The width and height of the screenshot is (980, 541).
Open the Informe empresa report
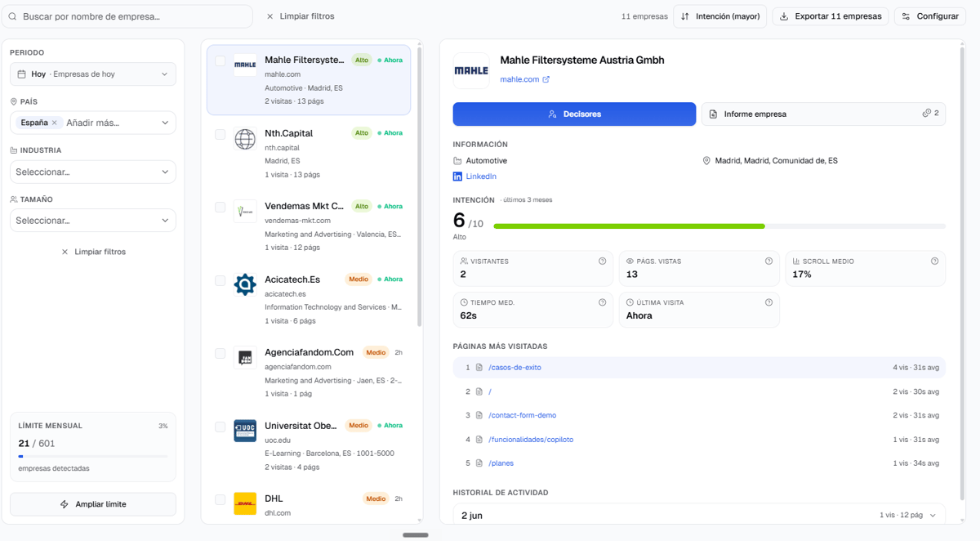(x=823, y=114)
